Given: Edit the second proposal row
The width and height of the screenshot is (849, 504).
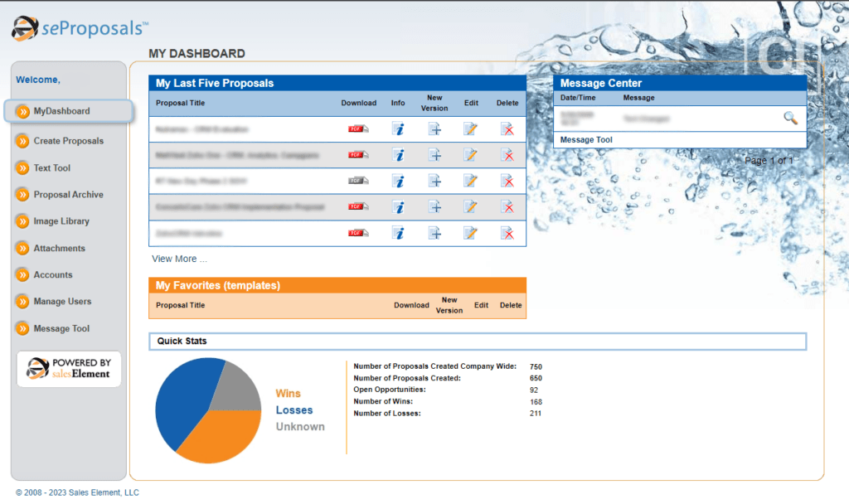Looking at the screenshot, I should click(x=470, y=155).
